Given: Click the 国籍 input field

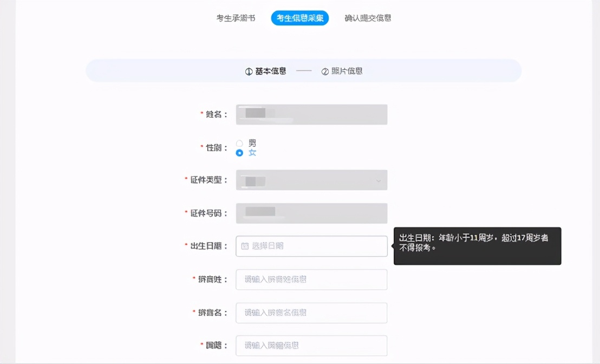Looking at the screenshot, I should 311,346.
